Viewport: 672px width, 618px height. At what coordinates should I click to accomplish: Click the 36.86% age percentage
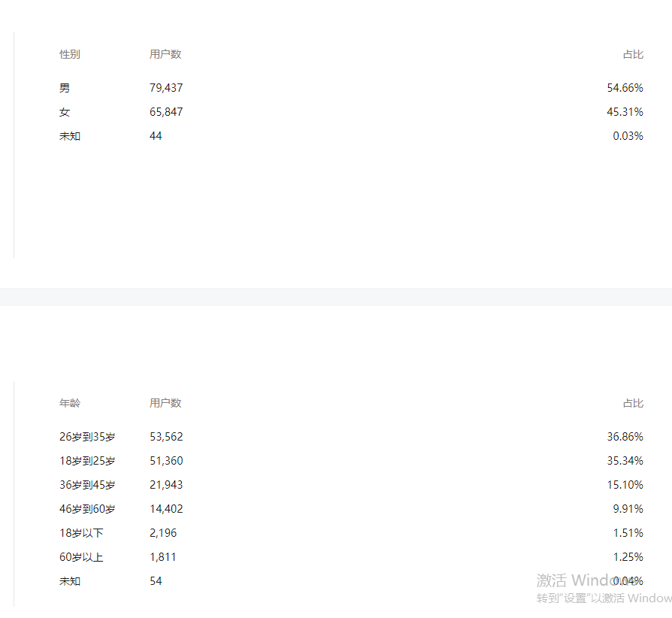[x=625, y=437]
